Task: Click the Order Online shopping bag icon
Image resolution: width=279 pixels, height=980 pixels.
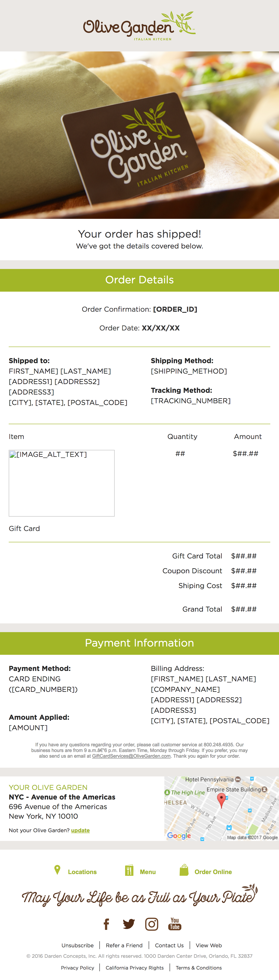Action: [x=184, y=870]
